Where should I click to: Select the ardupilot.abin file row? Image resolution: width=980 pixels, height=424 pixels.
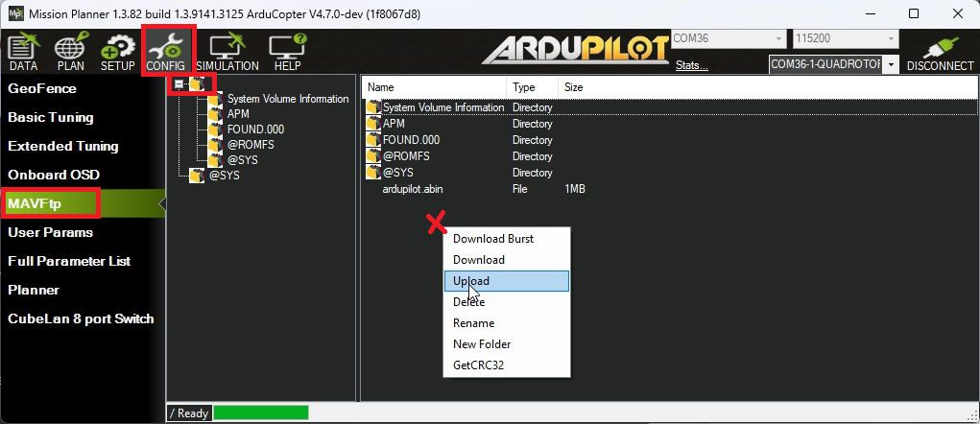click(x=413, y=189)
